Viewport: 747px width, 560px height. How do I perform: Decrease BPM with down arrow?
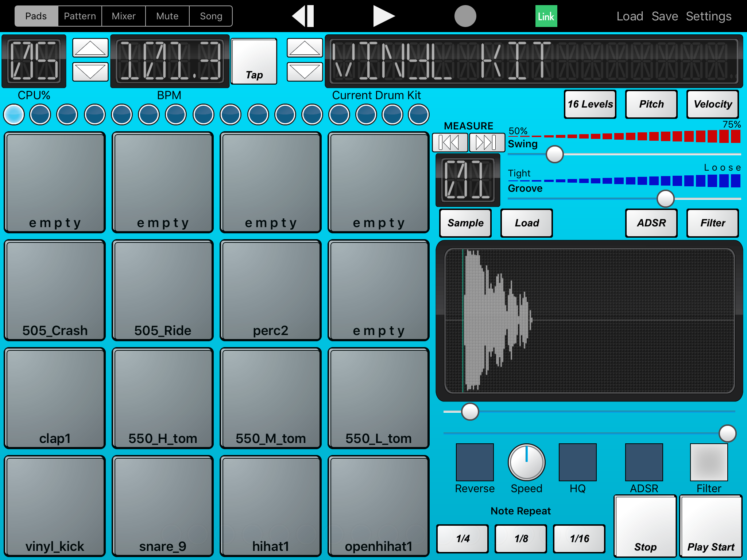coord(90,71)
